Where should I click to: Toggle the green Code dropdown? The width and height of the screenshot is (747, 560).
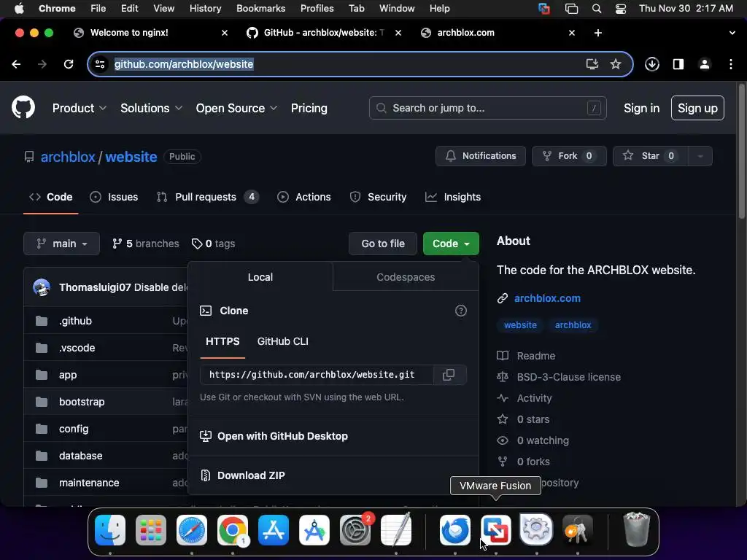451,244
